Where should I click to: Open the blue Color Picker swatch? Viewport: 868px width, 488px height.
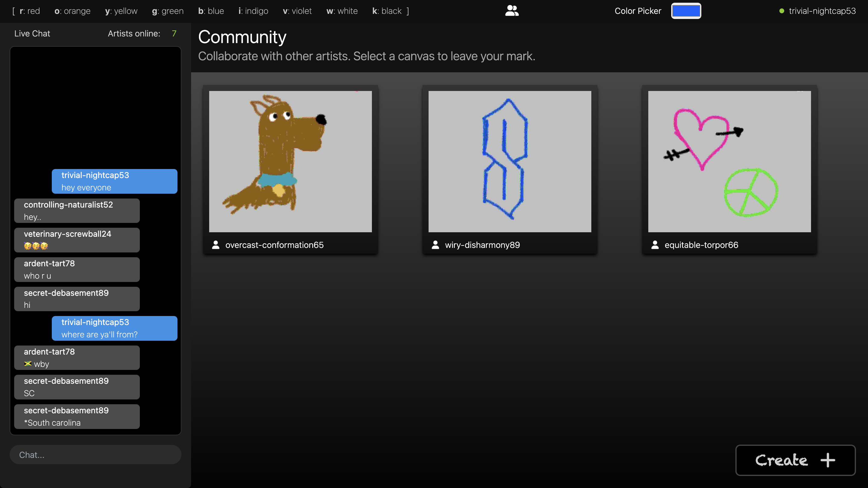[x=686, y=11]
